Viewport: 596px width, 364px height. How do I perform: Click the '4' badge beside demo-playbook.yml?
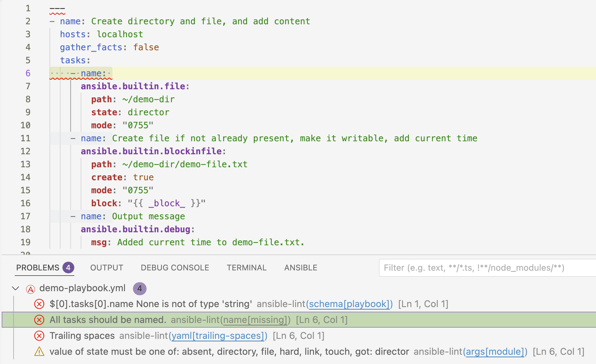click(140, 288)
